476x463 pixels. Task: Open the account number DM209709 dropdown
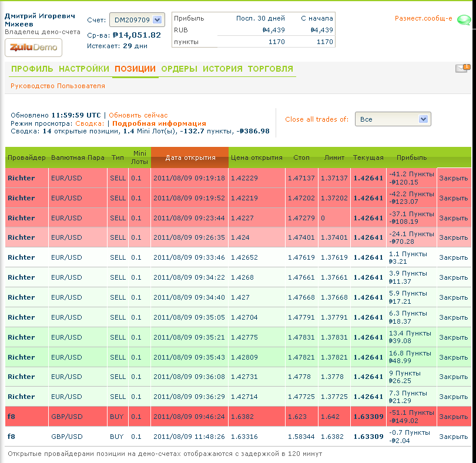click(137, 21)
